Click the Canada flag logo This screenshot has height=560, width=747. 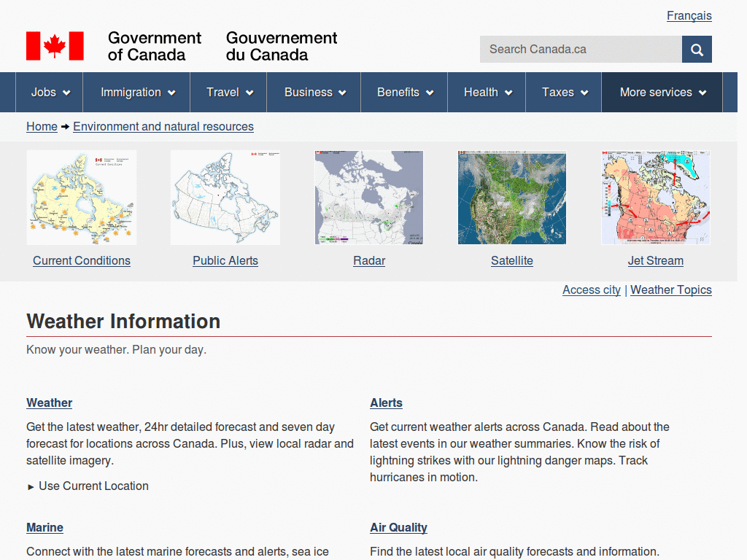click(55, 46)
